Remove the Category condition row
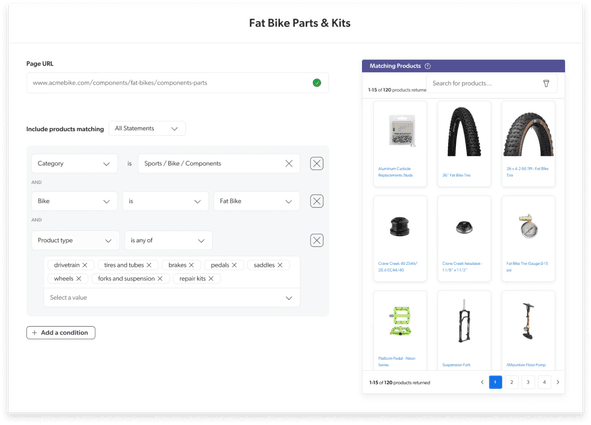Viewport: 591px width, 425px height. pyautogui.click(x=317, y=164)
